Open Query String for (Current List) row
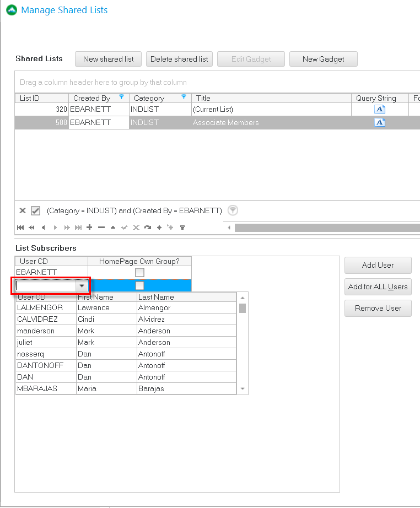Viewport: 420px width, 508px height. (x=380, y=109)
